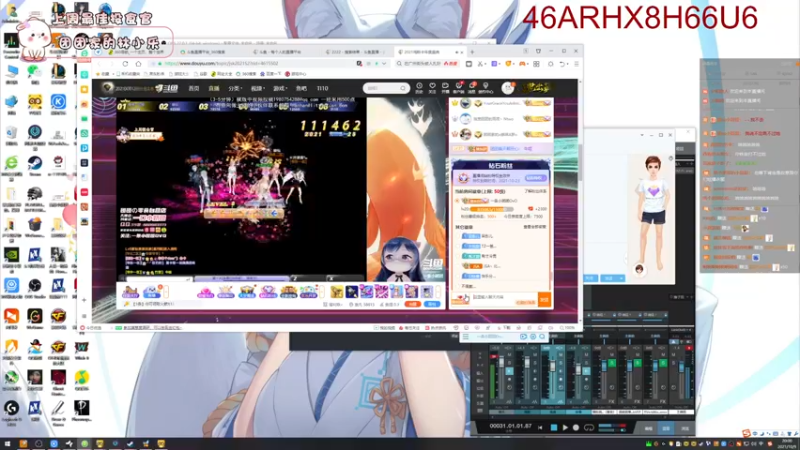
Task: Solo mixer channel 1
Action: 510,363
